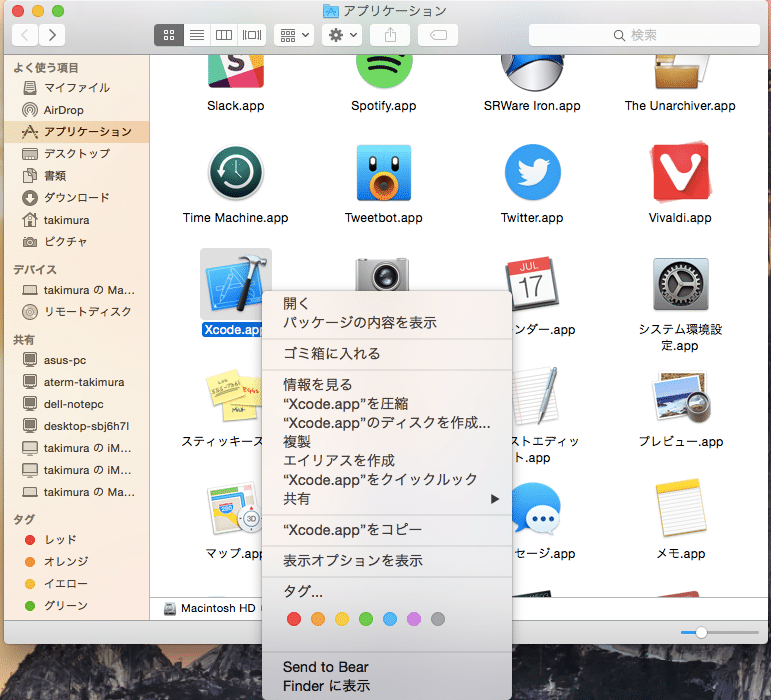Click the 検索 search field

point(644,35)
